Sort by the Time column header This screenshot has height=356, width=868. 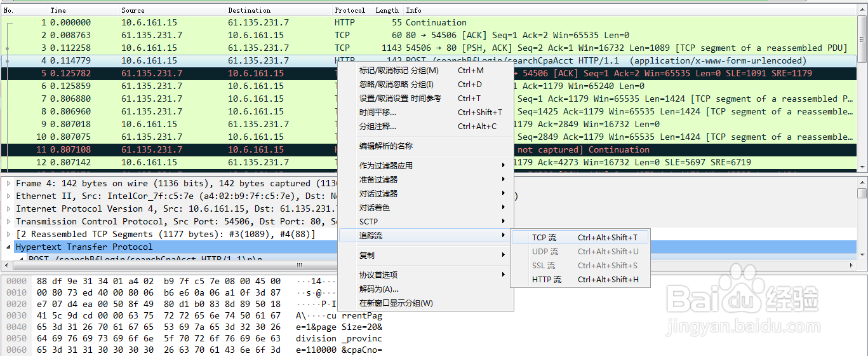83,10
